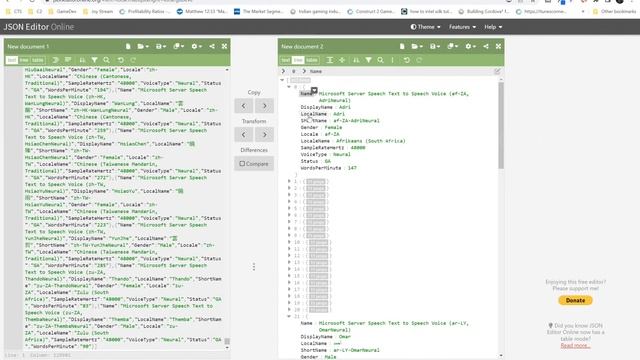Open save menu in New document 1 panel

161,47
